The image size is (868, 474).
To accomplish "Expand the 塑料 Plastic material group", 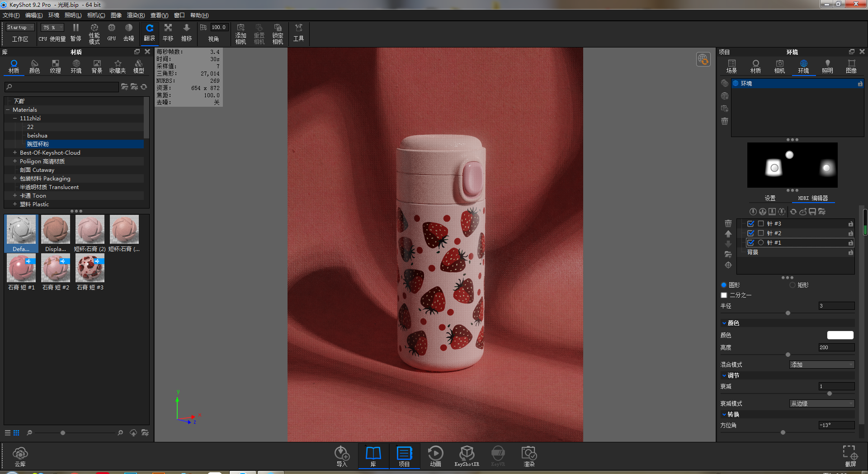I will (15, 204).
